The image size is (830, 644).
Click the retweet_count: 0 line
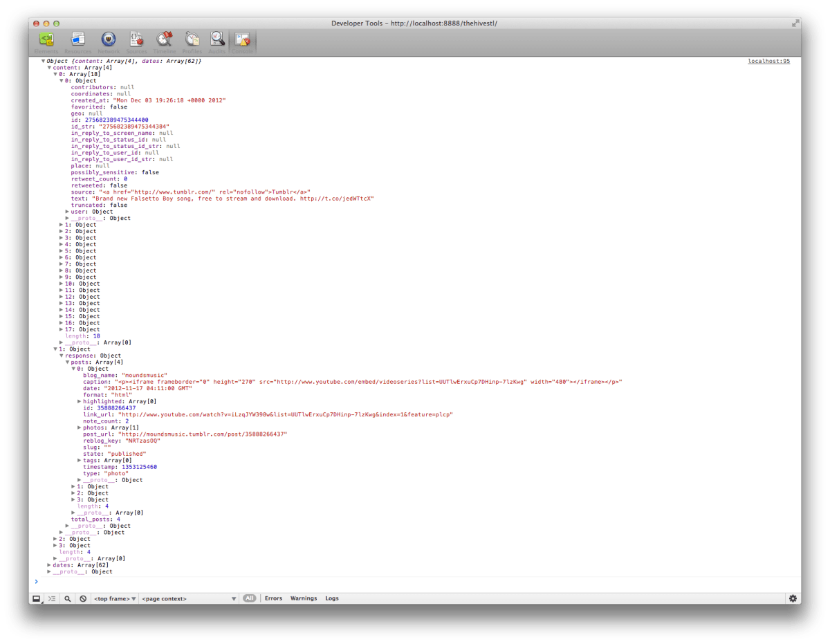tap(99, 179)
